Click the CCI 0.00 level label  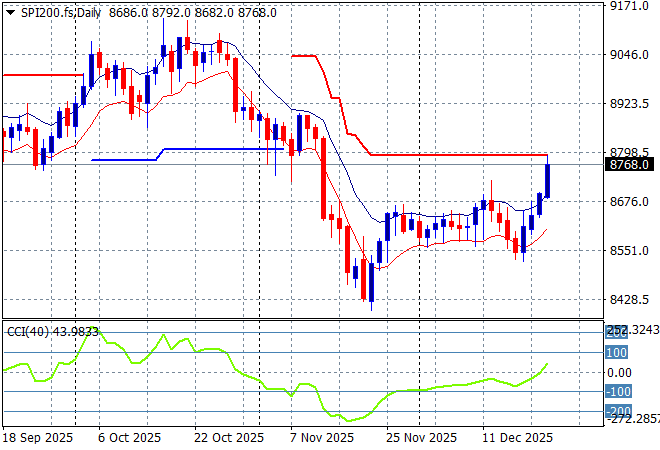tap(620, 372)
